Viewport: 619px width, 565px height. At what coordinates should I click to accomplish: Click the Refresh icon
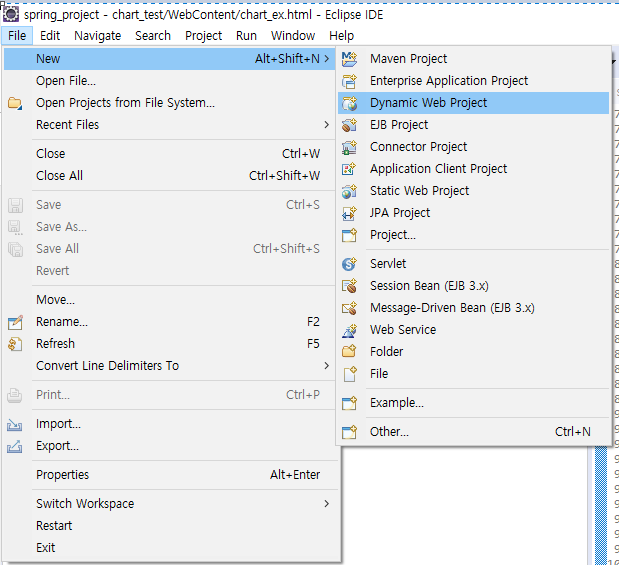coord(15,344)
